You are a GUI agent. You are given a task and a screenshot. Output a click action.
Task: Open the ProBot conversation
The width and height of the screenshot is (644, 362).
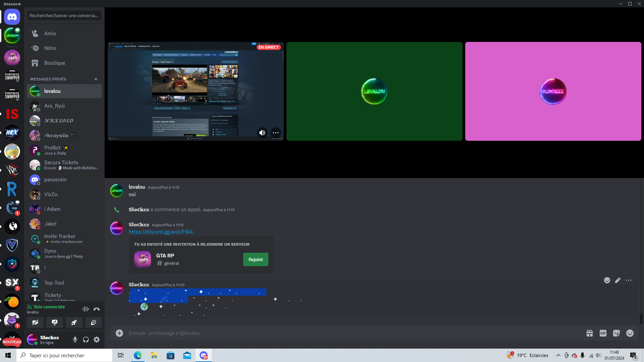(64, 150)
